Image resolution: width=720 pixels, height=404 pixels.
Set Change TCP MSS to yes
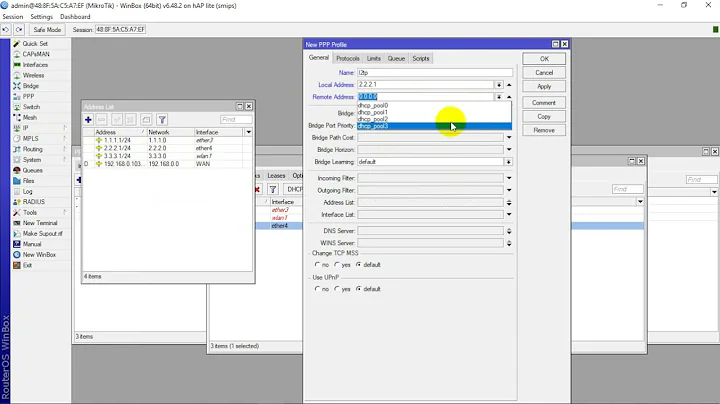click(x=337, y=265)
